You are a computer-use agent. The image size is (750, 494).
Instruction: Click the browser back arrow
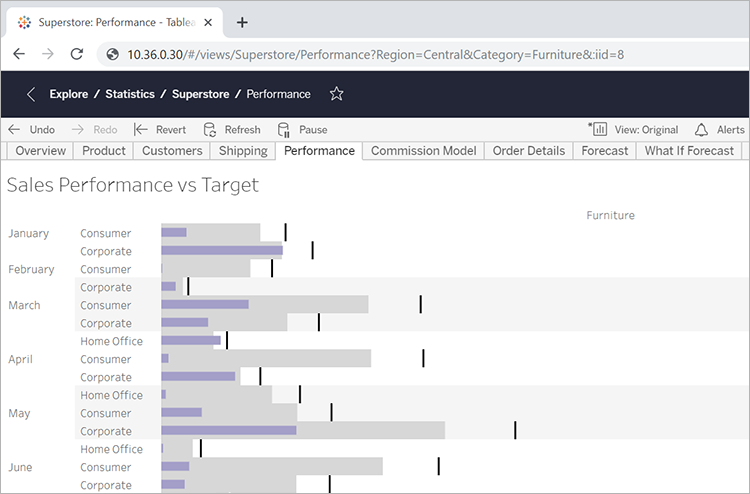[19, 54]
